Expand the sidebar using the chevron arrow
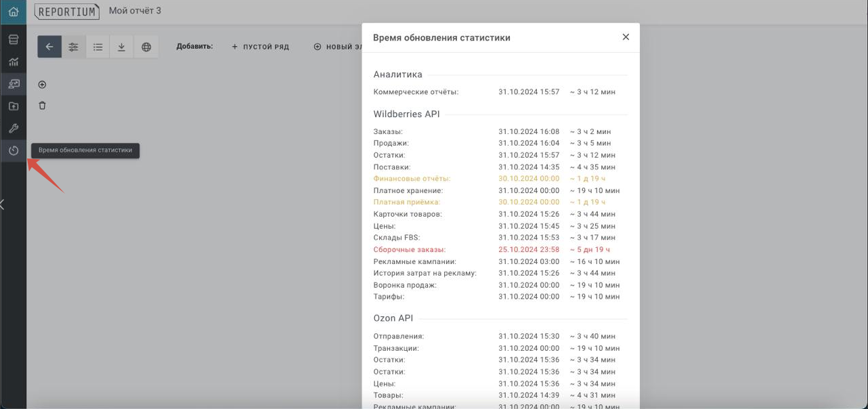The height and width of the screenshot is (409, 868). click(x=3, y=204)
